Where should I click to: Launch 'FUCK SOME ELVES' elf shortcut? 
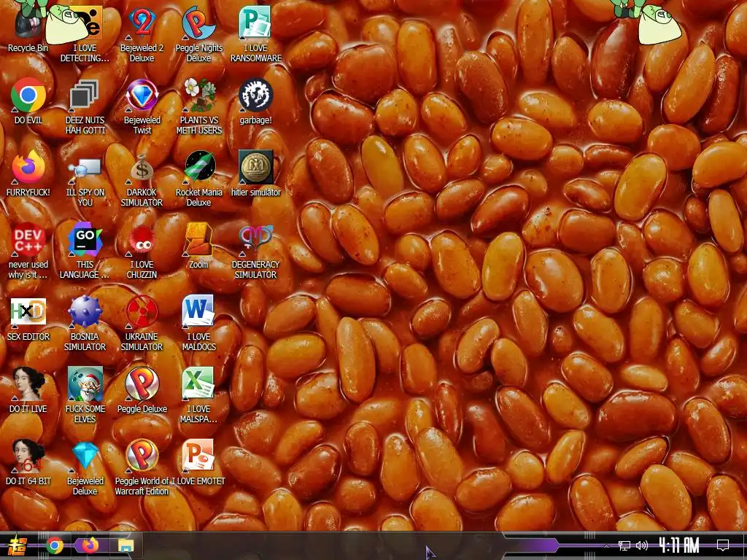pyautogui.click(x=85, y=394)
